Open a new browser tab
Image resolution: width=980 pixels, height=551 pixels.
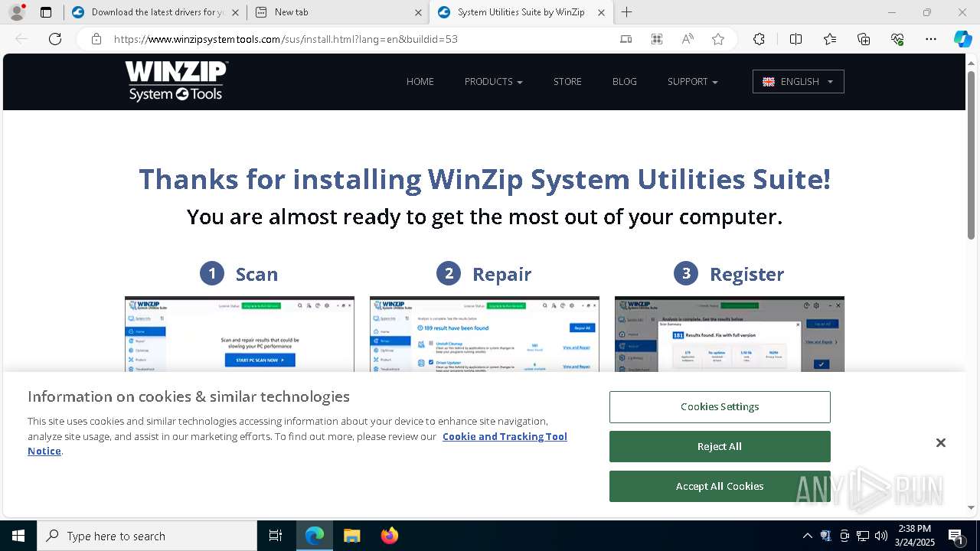pos(627,12)
